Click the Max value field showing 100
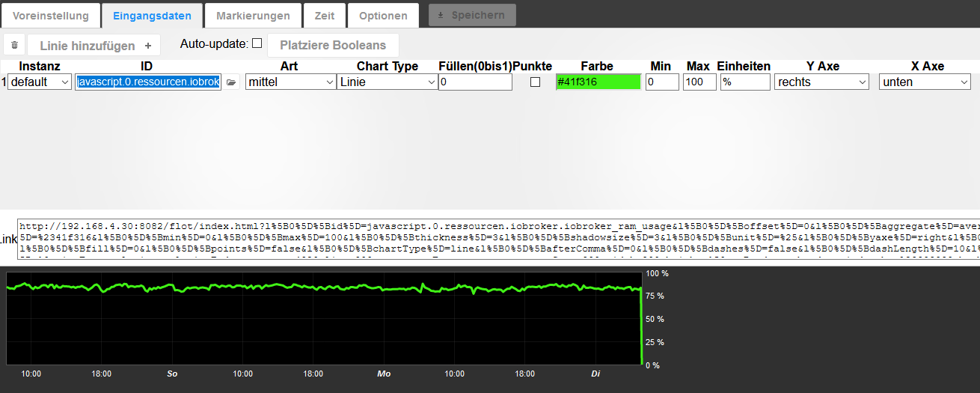The width and height of the screenshot is (980, 393). click(x=699, y=82)
